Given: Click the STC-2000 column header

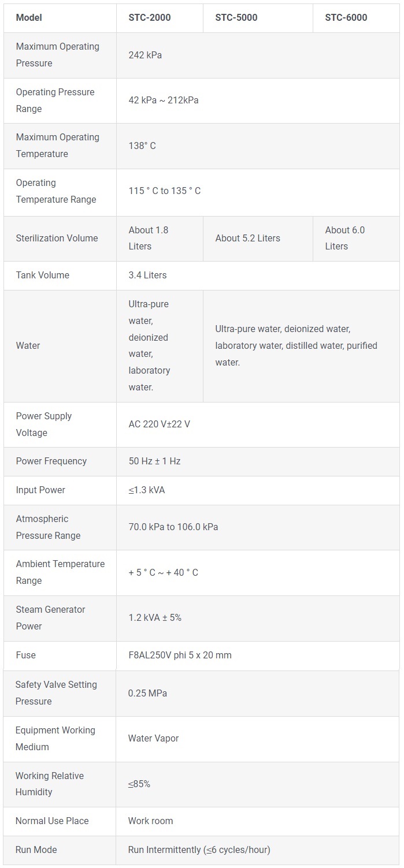Looking at the screenshot, I should pyautogui.click(x=150, y=17).
